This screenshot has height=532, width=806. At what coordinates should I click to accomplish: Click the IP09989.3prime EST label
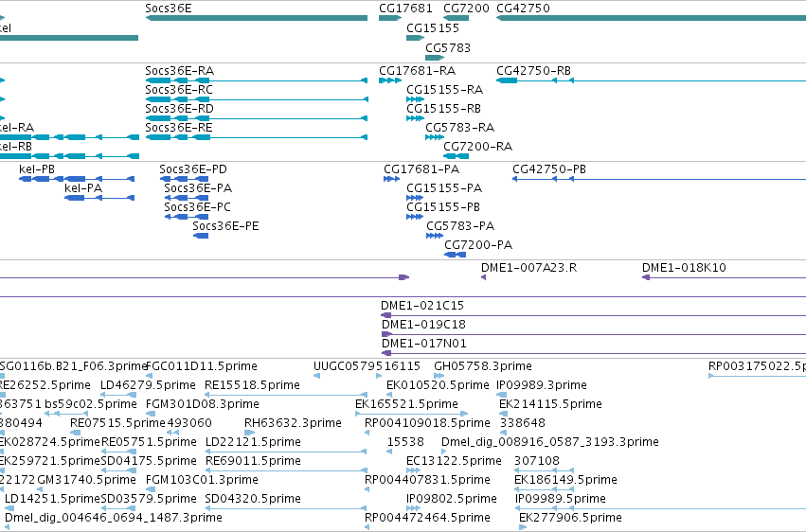point(541,385)
